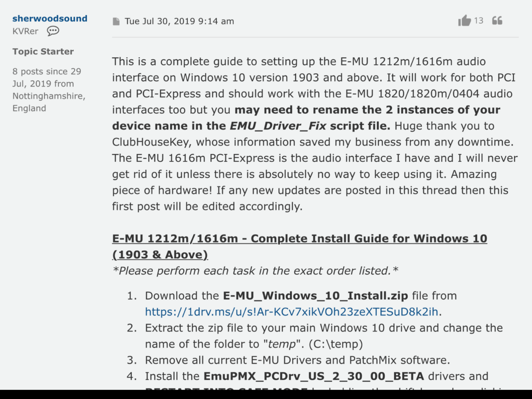Click list step 3 about removing drivers
Image resolution: width=532 pixels, height=399 pixels.
(289, 360)
